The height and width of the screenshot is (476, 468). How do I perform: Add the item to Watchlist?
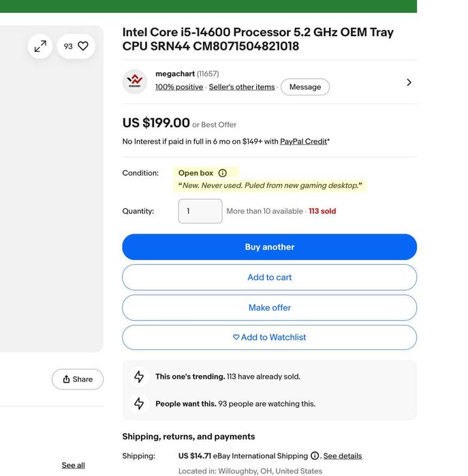tap(269, 337)
